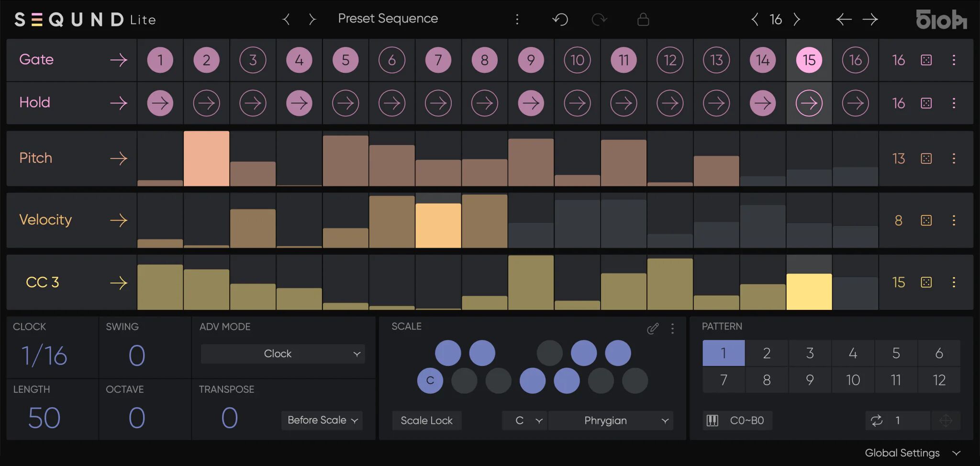
Task: Click the lock icon beside redo
Action: [643, 19]
